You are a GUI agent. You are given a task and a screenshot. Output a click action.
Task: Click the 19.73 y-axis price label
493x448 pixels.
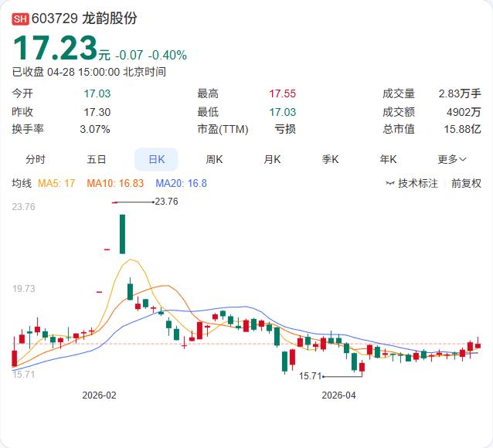[x=24, y=289]
